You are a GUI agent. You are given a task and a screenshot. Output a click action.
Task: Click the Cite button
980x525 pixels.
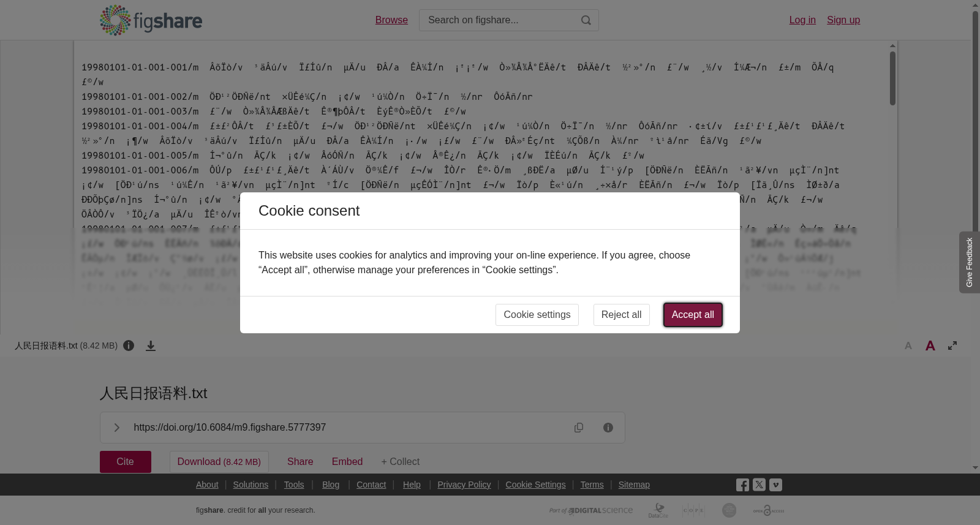pyautogui.click(x=126, y=462)
